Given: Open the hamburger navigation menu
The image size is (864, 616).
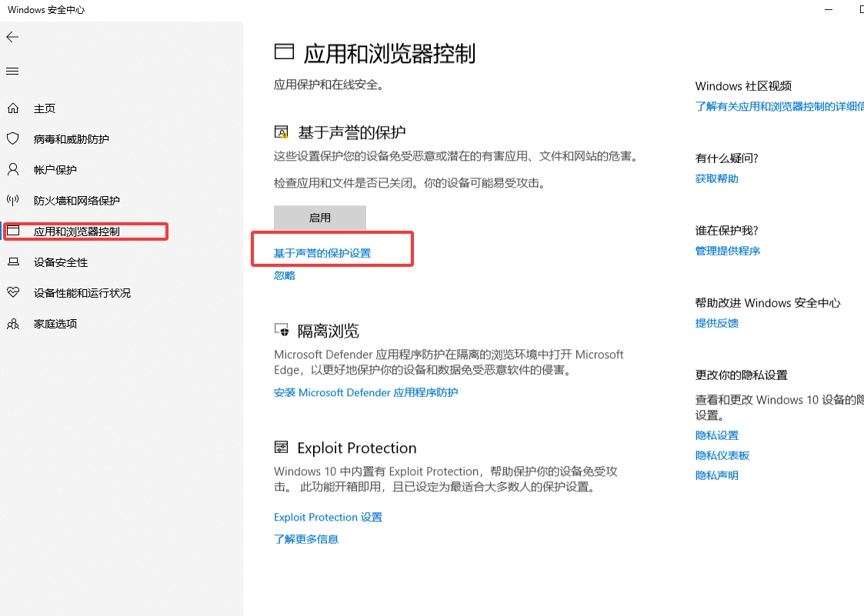Looking at the screenshot, I should (x=12, y=71).
